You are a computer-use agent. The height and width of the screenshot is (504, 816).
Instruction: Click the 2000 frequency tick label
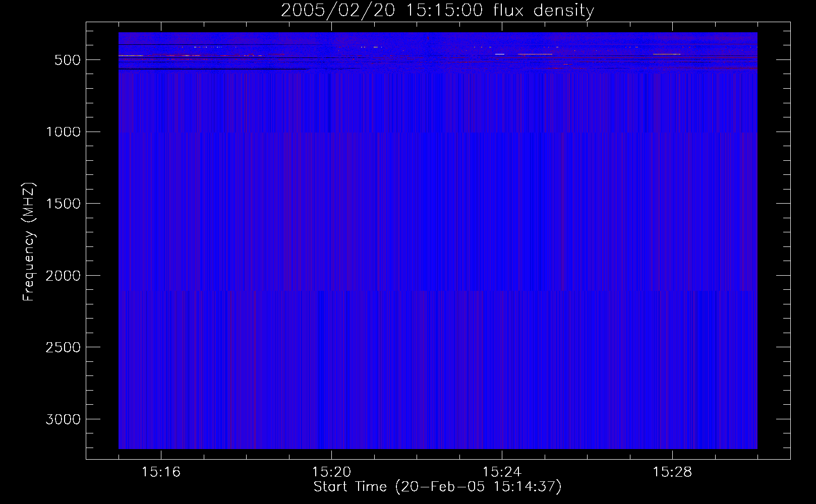[63, 276]
